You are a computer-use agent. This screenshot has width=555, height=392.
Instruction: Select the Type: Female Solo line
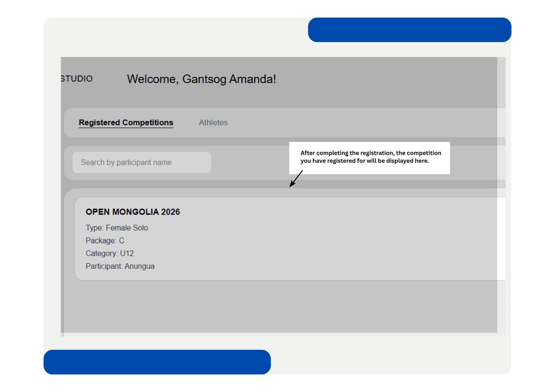[x=117, y=228]
